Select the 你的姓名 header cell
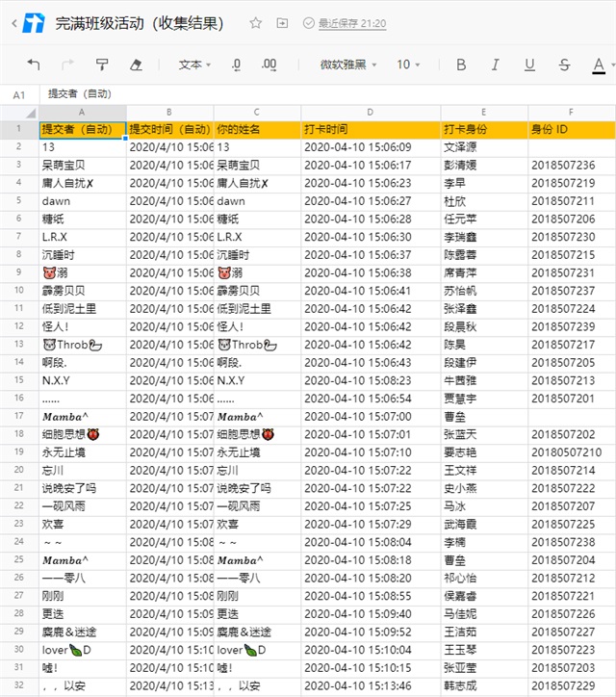The image size is (616, 697). (x=257, y=129)
